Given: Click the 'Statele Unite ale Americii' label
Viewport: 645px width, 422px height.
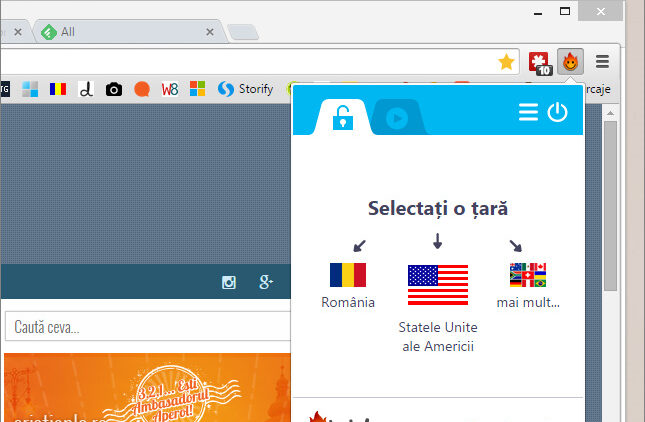Looking at the screenshot, I should pos(437,337).
